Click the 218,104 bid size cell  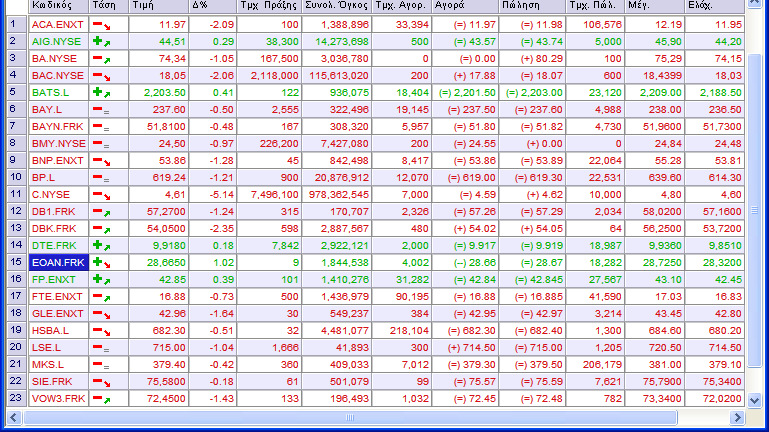[402, 331]
